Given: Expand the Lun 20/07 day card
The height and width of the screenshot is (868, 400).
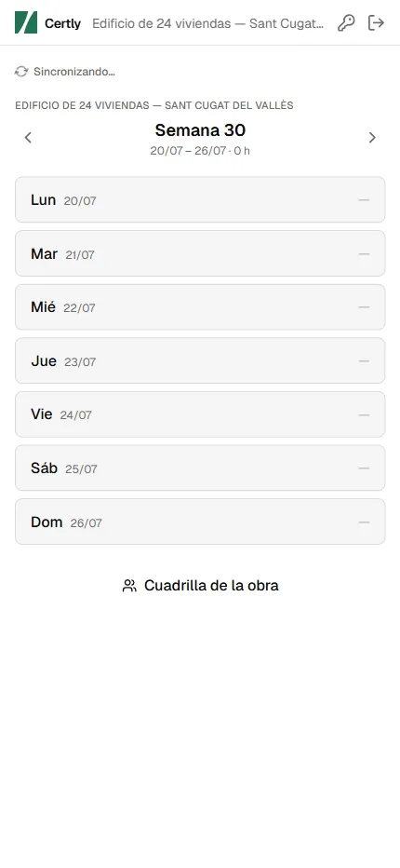Looking at the screenshot, I should pyautogui.click(x=200, y=199).
